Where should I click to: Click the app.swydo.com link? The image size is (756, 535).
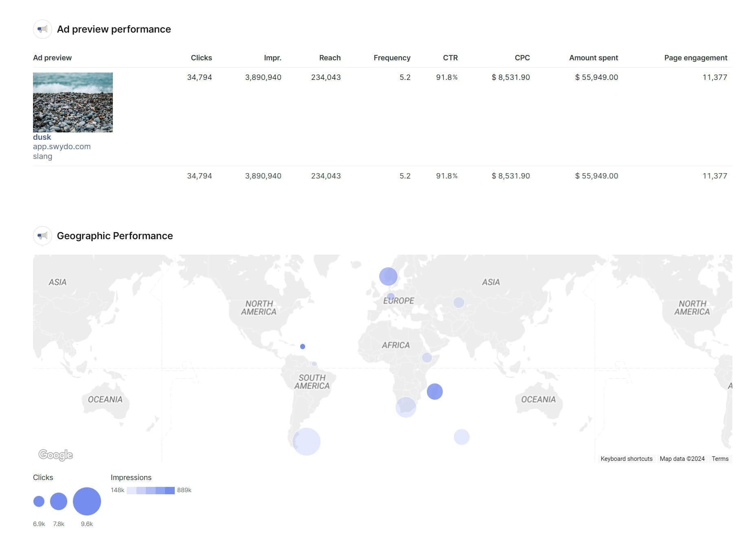click(62, 147)
